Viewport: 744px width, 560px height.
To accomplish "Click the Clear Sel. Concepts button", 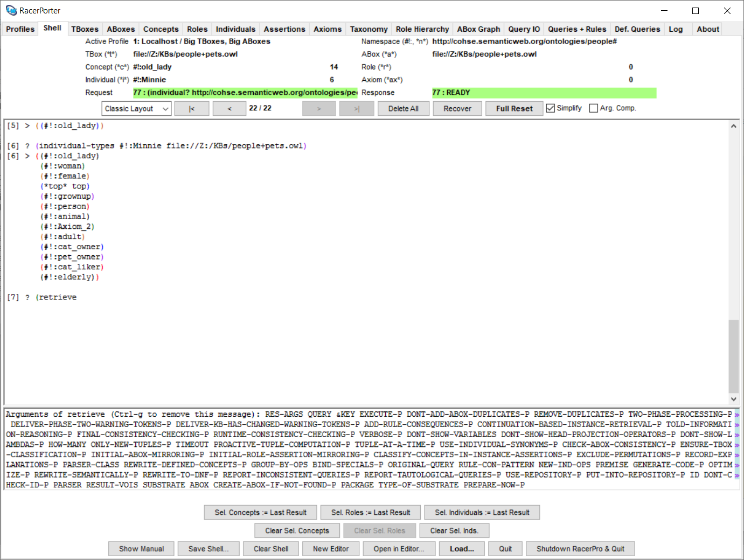I will point(297,531).
